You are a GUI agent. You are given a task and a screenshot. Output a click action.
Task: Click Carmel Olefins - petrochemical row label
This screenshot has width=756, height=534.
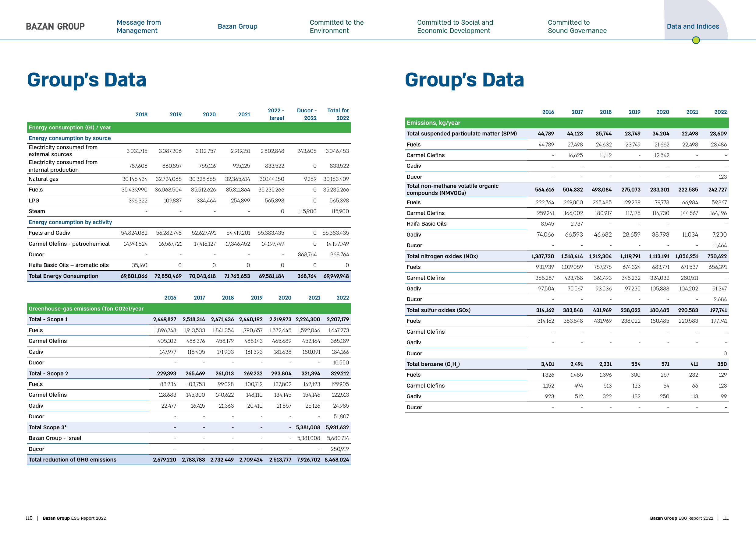(x=69, y=244)
